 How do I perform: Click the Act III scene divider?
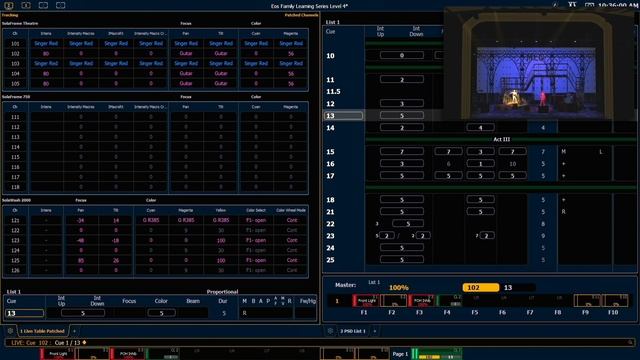click(x=501, y=140)
